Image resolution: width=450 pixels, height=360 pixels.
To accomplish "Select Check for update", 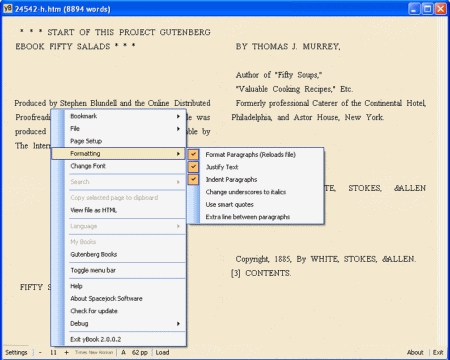I will (118, 311).
